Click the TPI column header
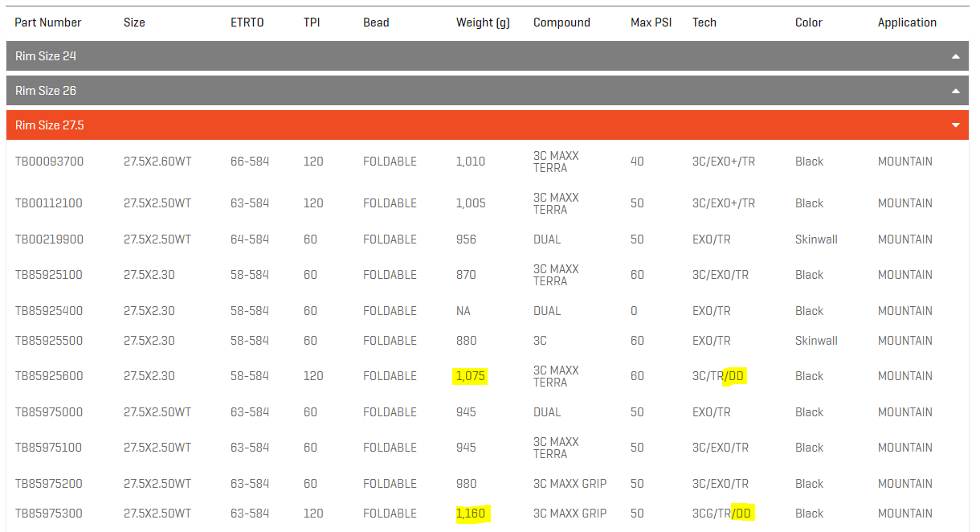980x532 pixels. (312, 23)
